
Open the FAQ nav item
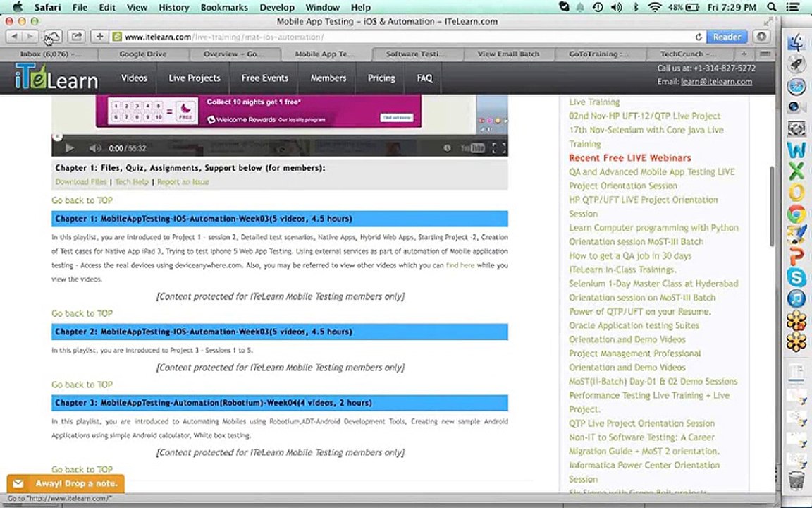coord(424,78)
